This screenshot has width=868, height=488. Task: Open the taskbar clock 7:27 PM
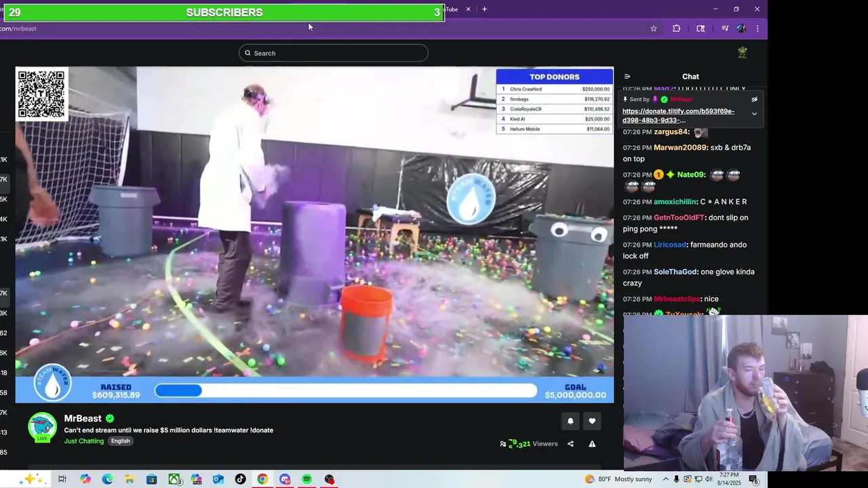(730, 479)
